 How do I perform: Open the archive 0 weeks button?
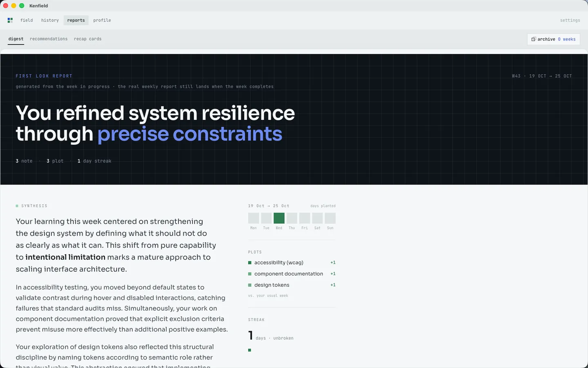click(x=553, y=39)
